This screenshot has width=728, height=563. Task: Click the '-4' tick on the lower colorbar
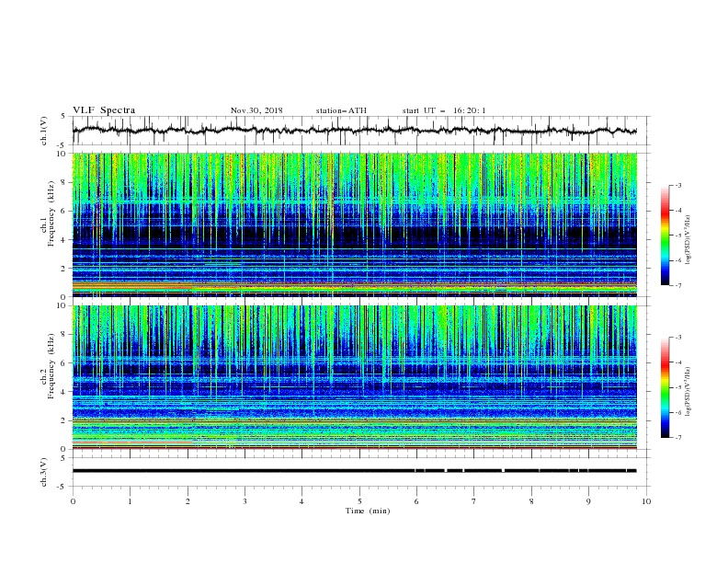point(677,362)
